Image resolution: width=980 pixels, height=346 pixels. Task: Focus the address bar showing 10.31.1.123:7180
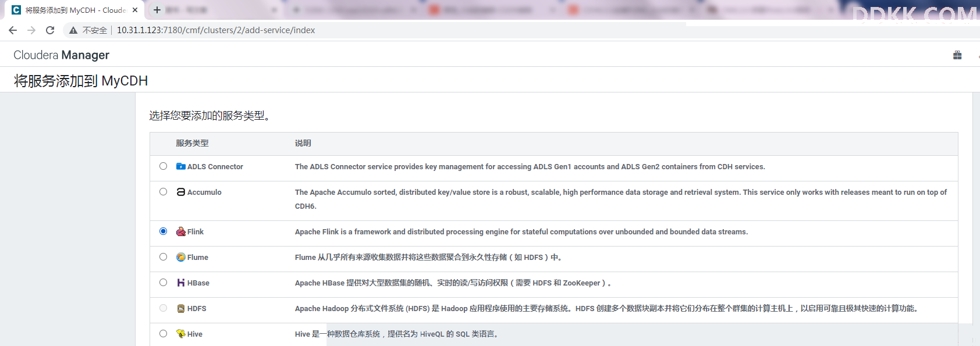point(216,30)
